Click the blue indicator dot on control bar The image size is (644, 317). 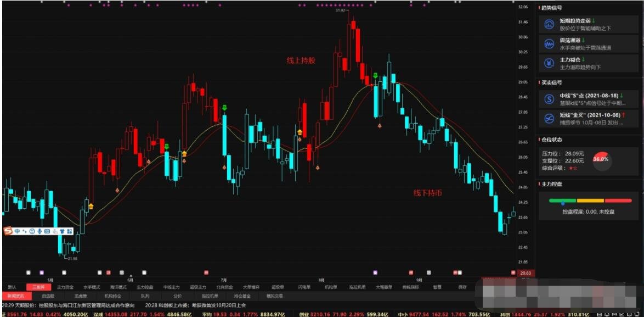tap(562, 203)
